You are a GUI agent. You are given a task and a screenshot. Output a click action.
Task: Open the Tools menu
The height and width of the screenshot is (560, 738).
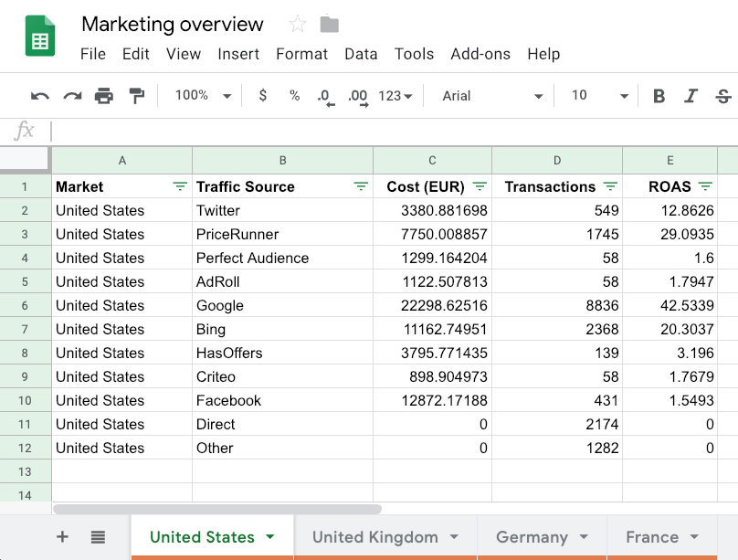pos(414,54)
